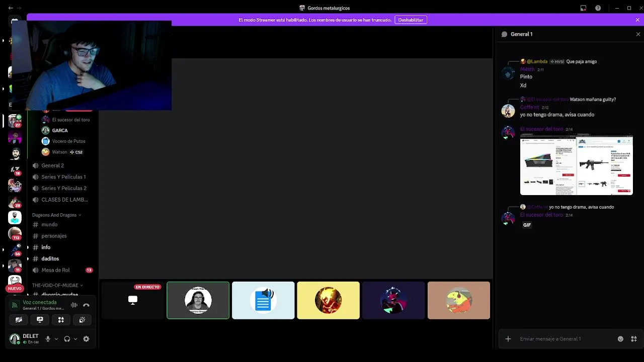Screen dimensions: 644x362
Task: Open the soundboard icon
Action: pos(82,320)
